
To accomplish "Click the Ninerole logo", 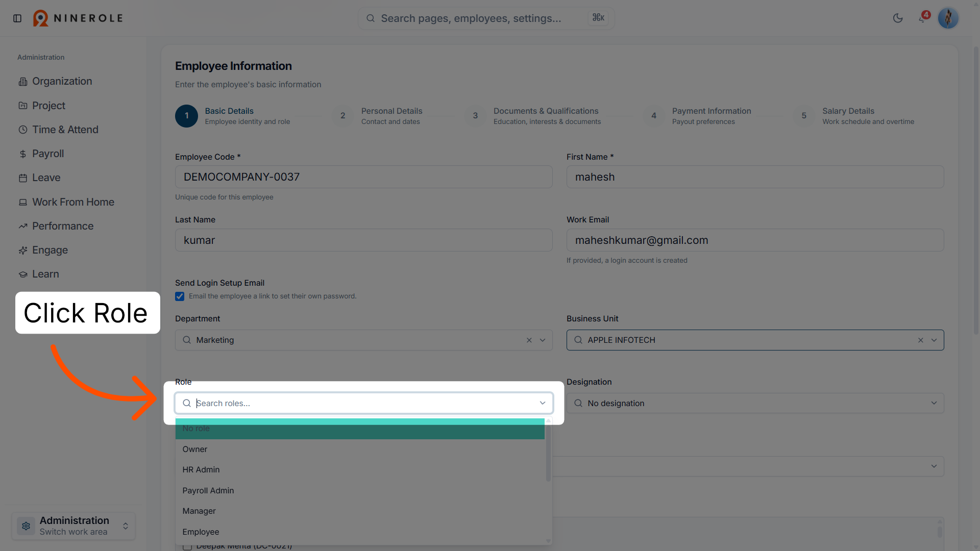I will (x=78, y=18).
